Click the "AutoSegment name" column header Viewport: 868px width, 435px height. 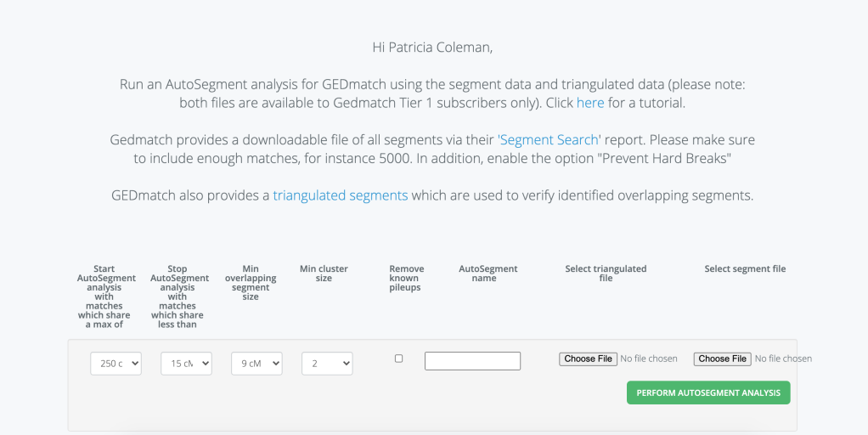tap(488, 274)
